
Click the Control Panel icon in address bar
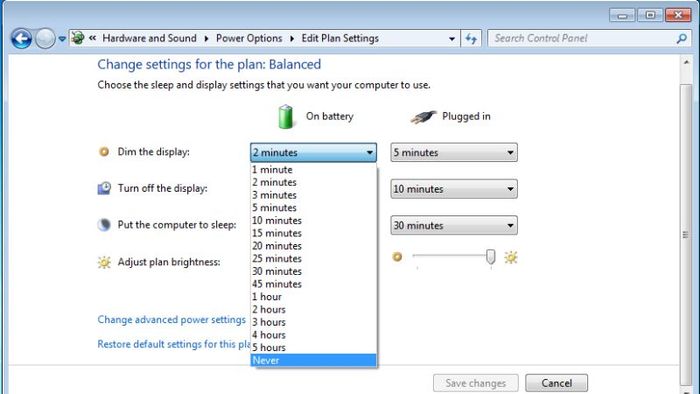(78, 38)
